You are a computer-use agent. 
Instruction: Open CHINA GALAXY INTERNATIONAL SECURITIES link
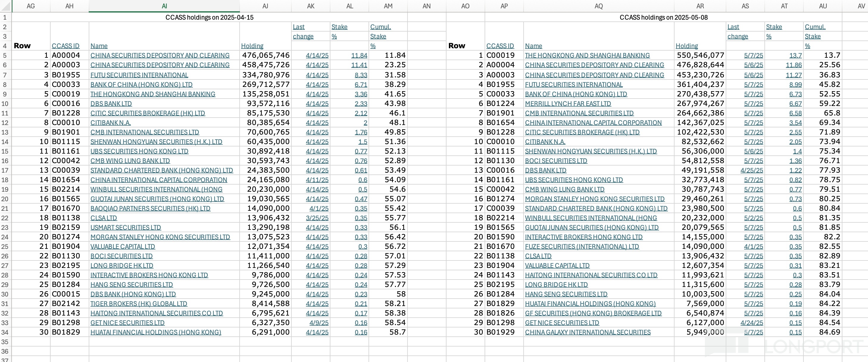[x=587, y=332]
